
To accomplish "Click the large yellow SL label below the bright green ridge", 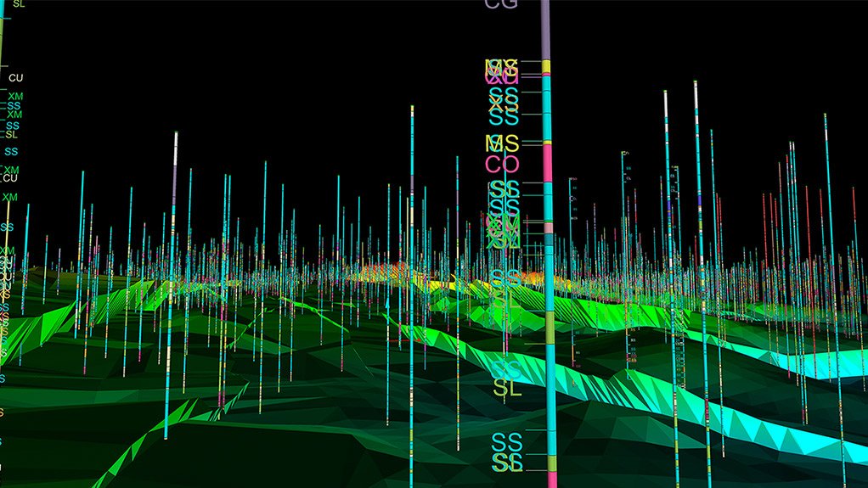I will (x=507, y=389).
